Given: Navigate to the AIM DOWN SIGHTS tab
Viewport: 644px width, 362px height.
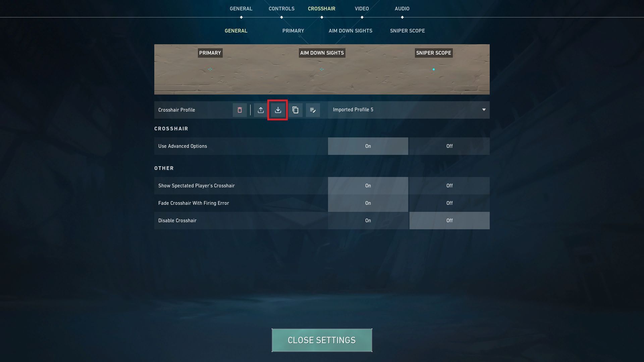Looking at the screenshot, I should [350, 31].
